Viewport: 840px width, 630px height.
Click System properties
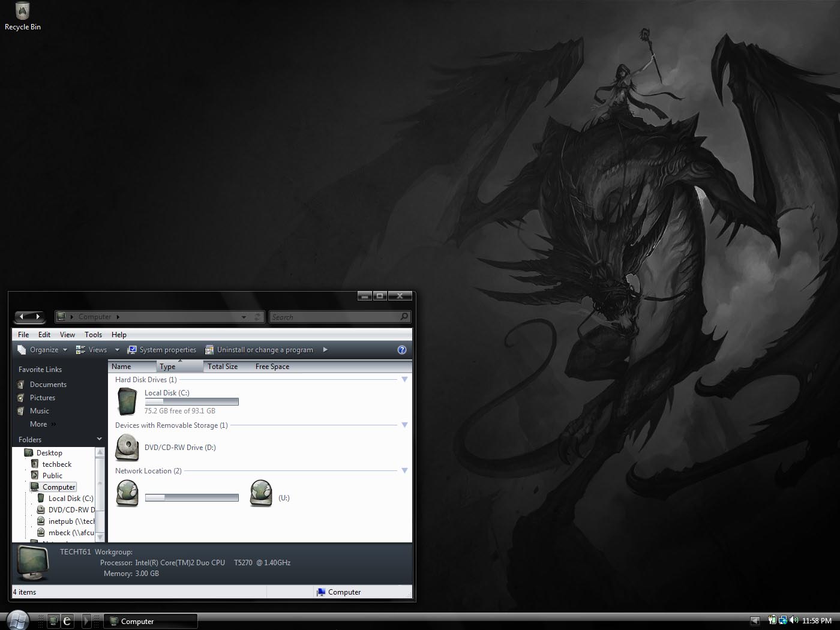pyautogui.click(x=162, y=350)
